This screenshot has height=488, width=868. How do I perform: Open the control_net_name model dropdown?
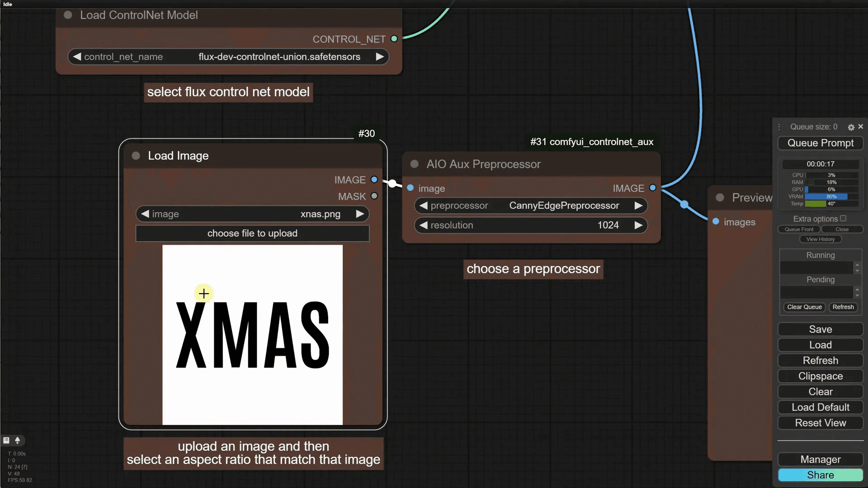click(279, 57)
